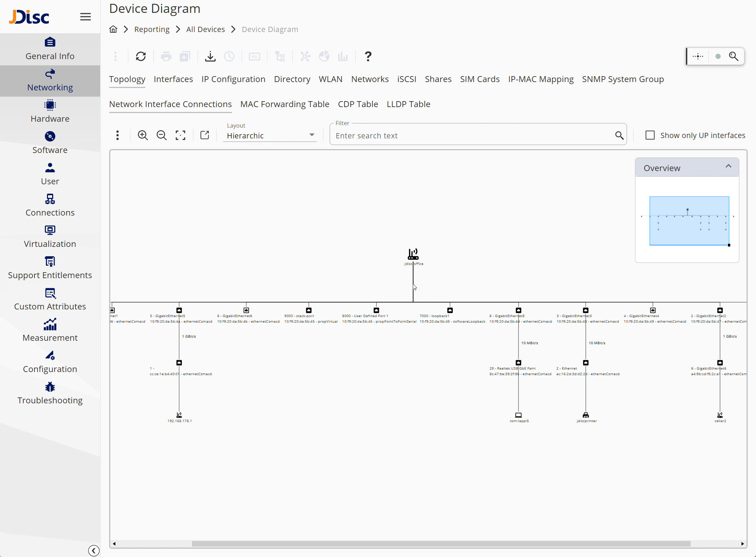Click the All Devices breadcrumb link
The image size is (756, 557).
tap(206, 30)
